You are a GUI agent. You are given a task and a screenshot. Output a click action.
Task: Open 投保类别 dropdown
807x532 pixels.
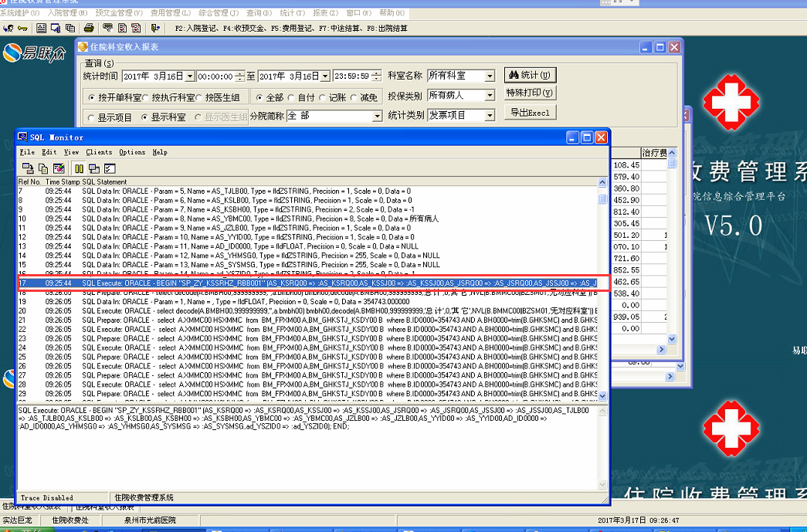[x=490, y=96]
